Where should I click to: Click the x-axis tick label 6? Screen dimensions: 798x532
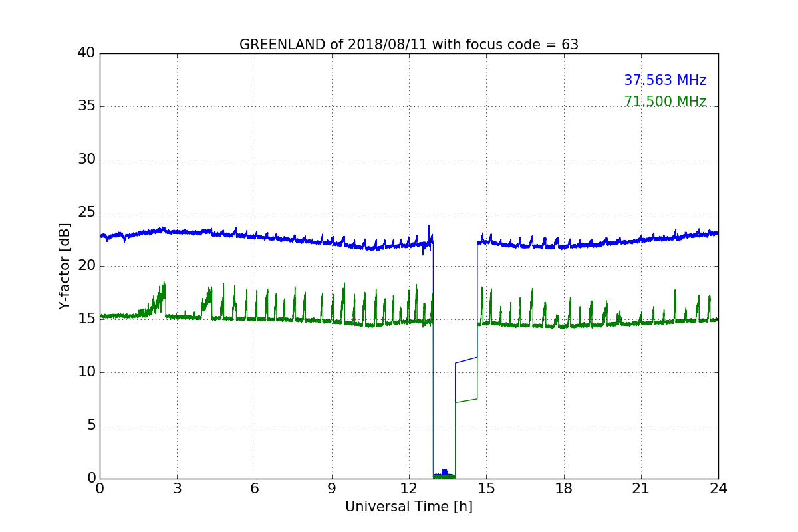click(x=255, y=489)
